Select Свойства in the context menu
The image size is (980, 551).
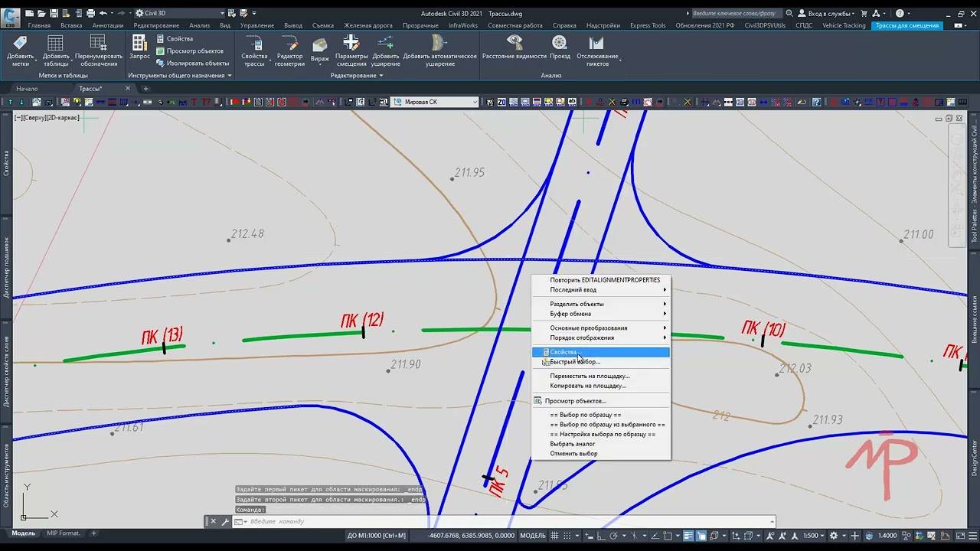[x=601, y=352]
